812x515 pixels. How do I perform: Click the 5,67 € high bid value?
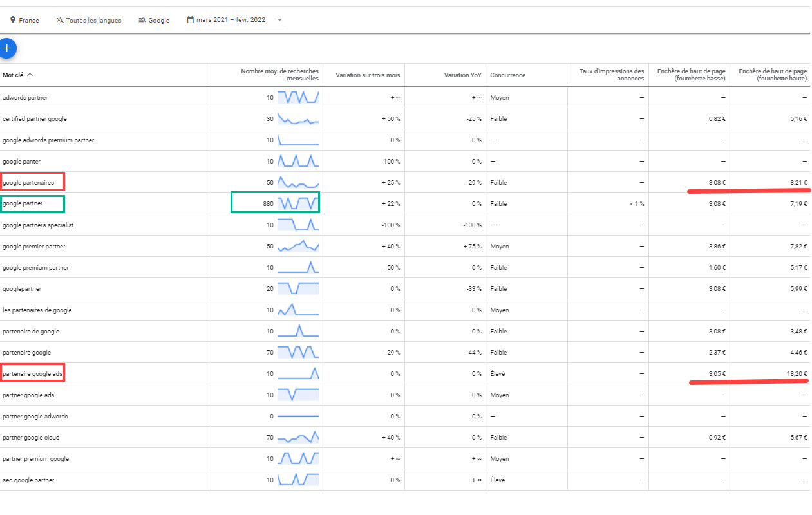[798, 437]
